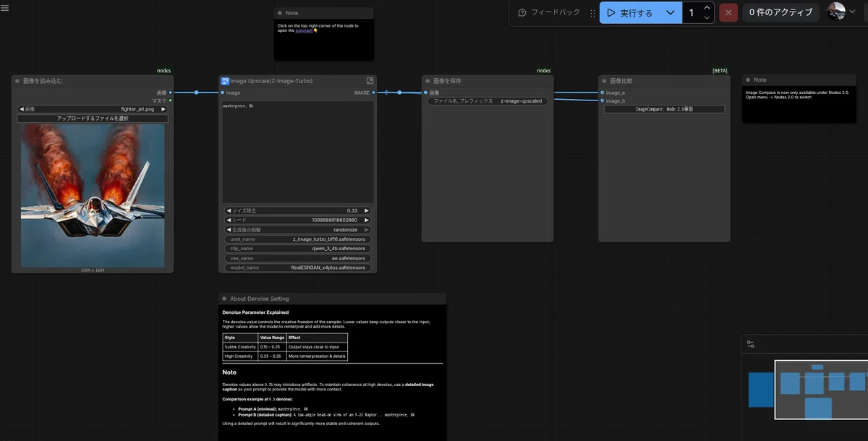
Task: Open clip_name qwen_3_4b selector
Action: click(298, 248)
